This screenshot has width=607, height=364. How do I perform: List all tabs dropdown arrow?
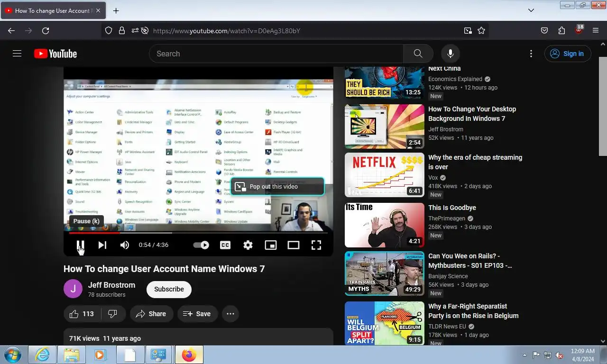[531, 10]
